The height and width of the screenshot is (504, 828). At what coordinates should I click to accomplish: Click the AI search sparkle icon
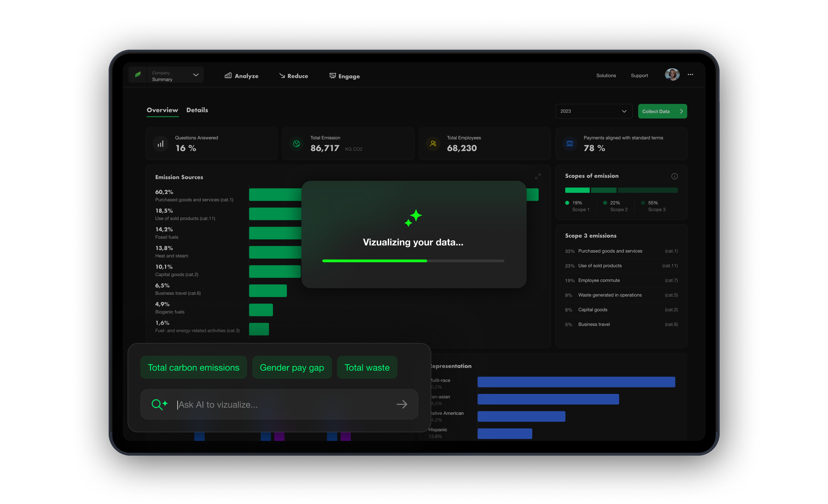point(159,404)
